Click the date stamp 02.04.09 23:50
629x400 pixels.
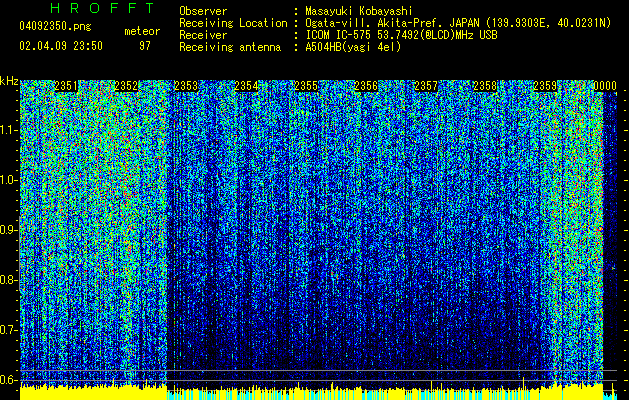point(61,46)
